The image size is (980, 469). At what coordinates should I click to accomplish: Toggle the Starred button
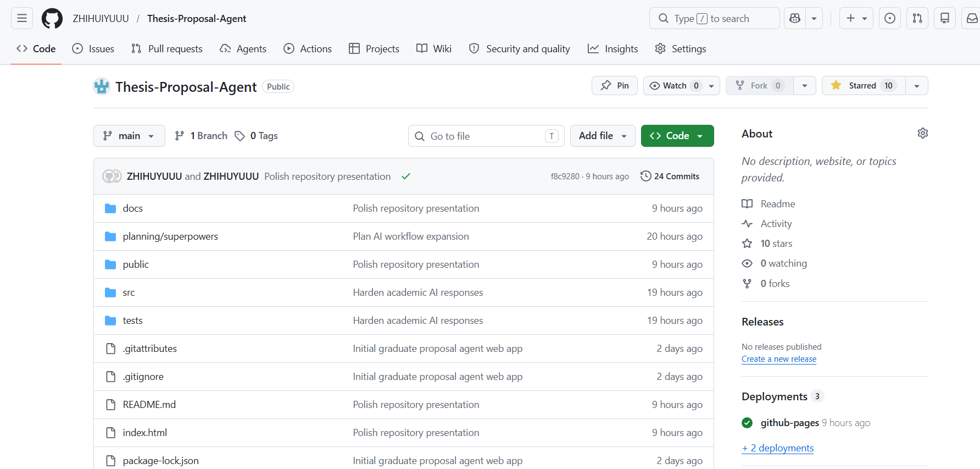[x=864, y=86]
